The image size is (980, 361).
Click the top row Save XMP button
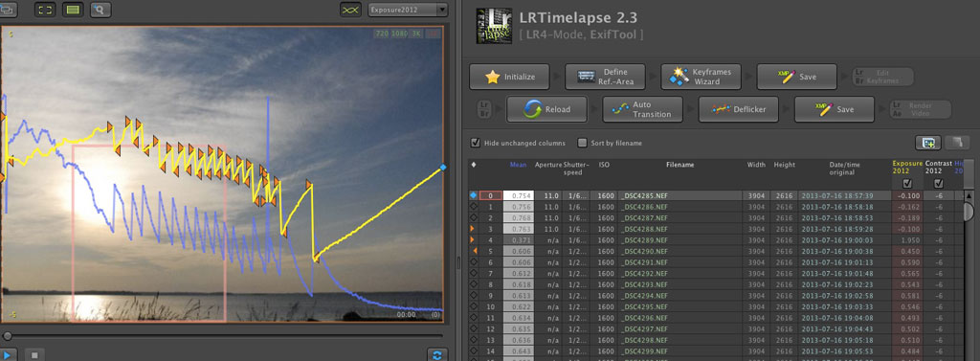click(797, 77)
